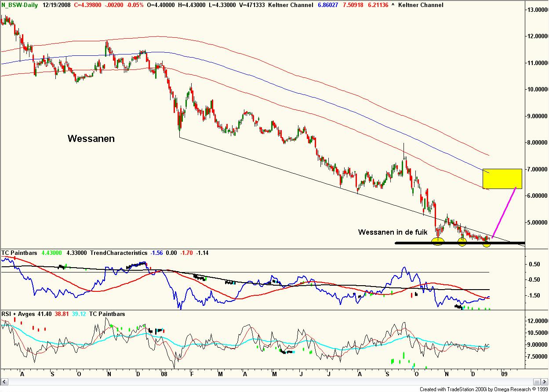
Task: Click the horizontal scrollbar thumb handle
Action: pos(536,381)
